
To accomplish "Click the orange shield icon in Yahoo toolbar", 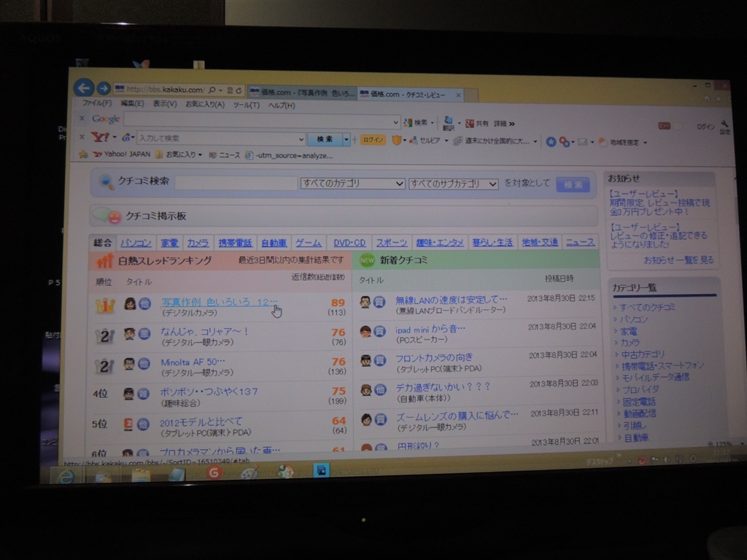I will click(396, 140).
